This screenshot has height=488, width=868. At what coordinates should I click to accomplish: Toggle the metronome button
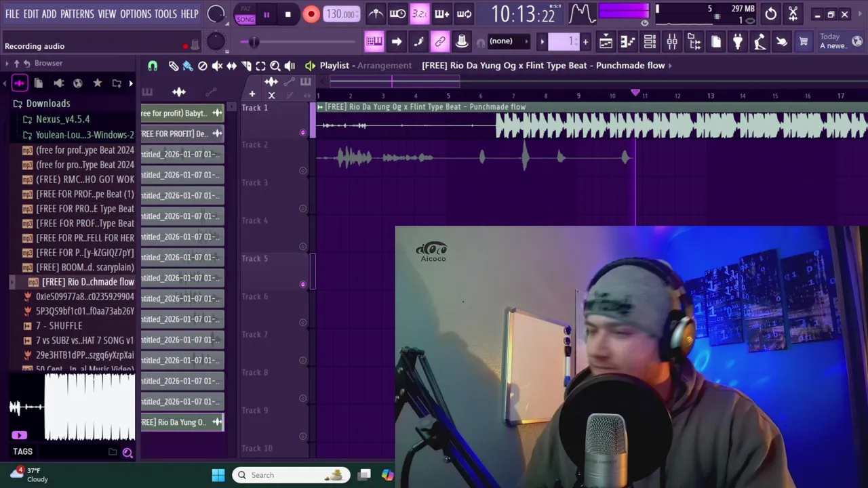click(x=376, y=14)
